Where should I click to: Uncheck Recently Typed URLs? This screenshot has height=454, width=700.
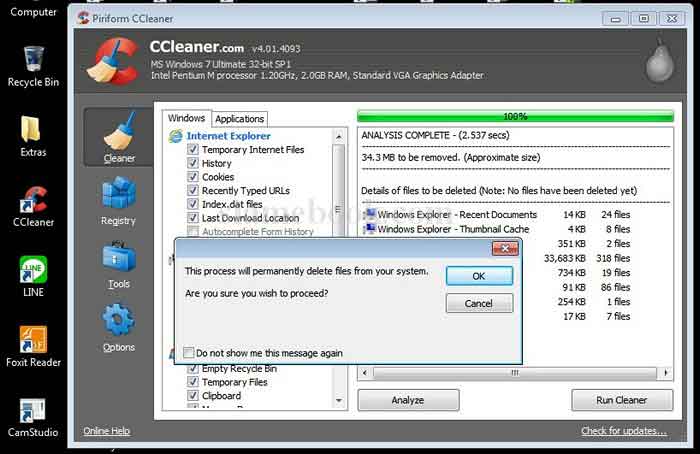(192, 191)
